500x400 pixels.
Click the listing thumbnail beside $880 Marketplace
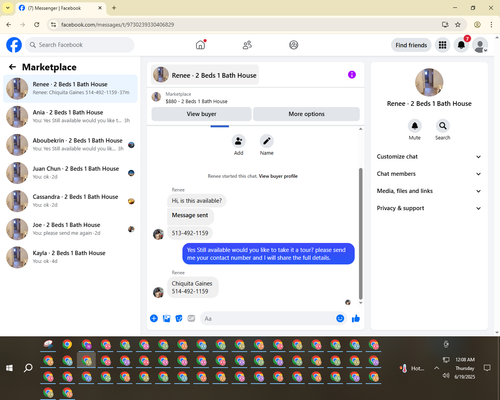pyautogui.click(x=156, y=97)
